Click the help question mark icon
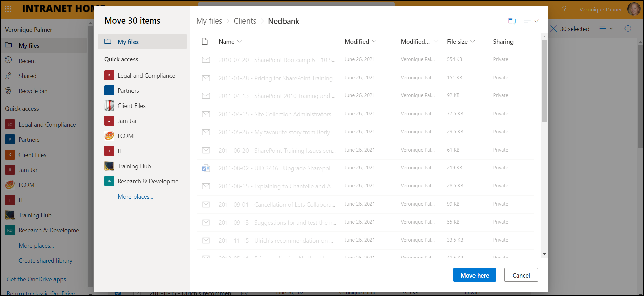The height and width of the screenshot is (296, 644). click(x=564, y=9)
